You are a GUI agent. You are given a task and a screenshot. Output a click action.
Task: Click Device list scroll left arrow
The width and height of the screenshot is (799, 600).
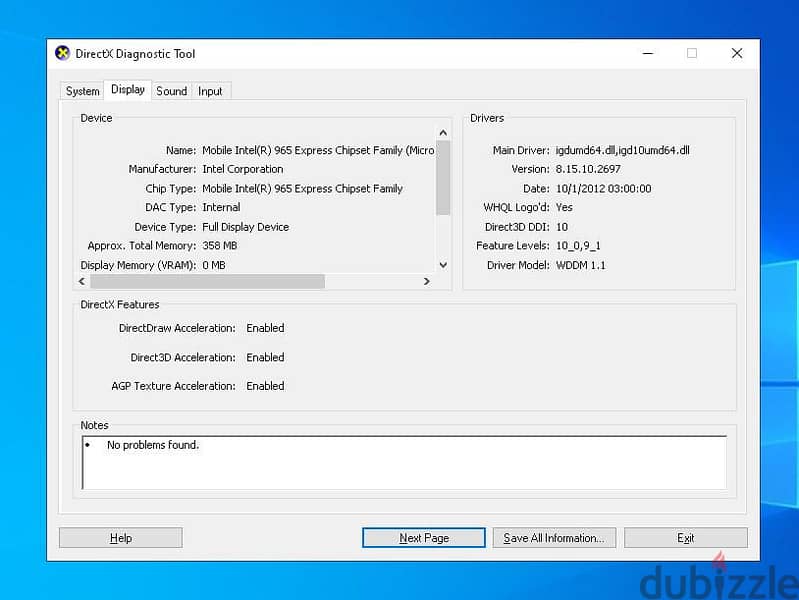pyautogui.click(x=83, y=281)
